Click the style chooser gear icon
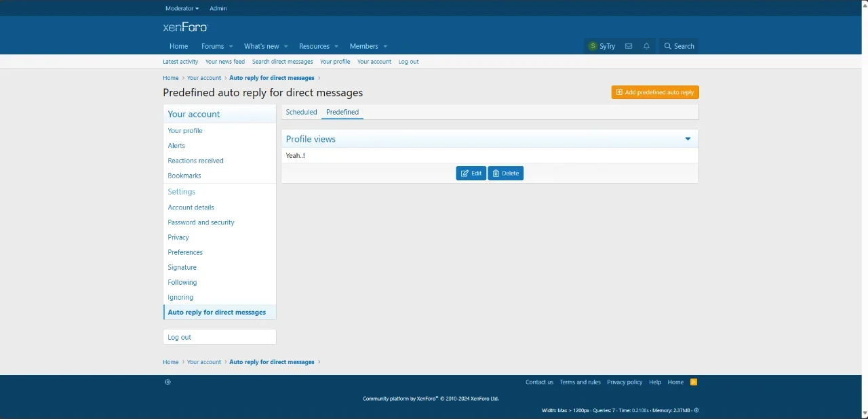 click(167, 382)
